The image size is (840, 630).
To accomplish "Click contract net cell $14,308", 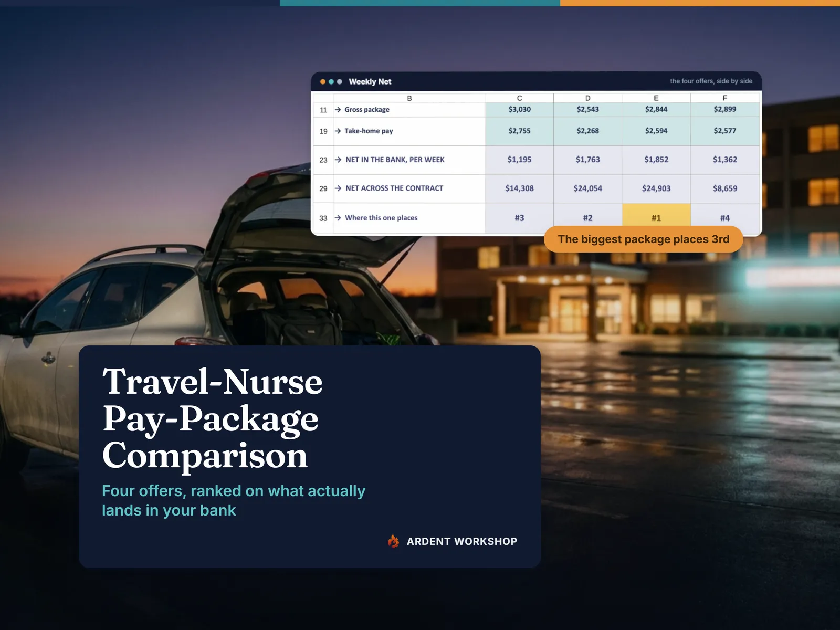I will point(519,188).
